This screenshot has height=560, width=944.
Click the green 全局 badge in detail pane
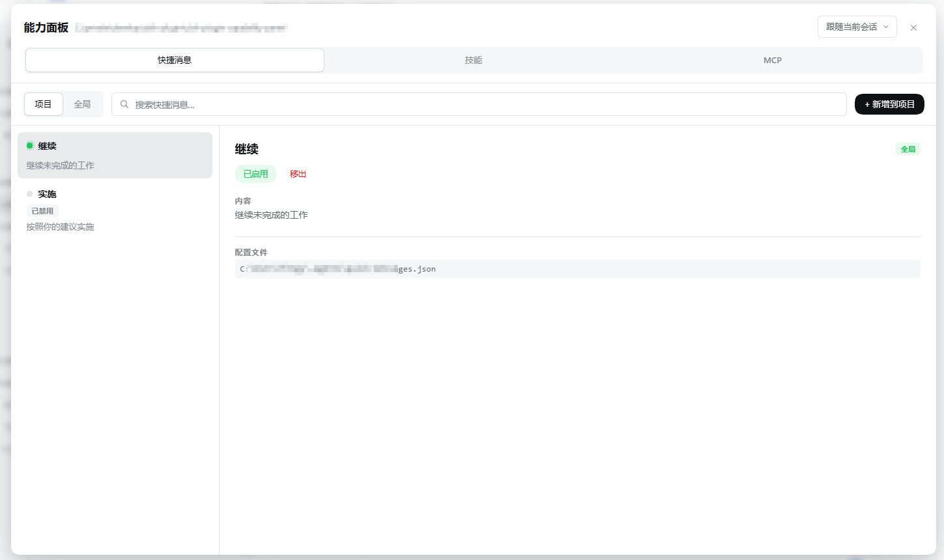908,149
